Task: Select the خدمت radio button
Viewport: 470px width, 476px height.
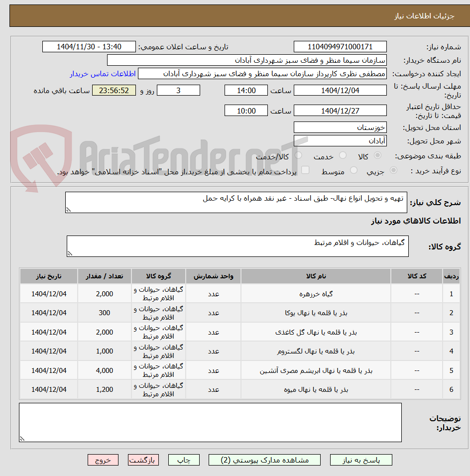Action: 343,155
